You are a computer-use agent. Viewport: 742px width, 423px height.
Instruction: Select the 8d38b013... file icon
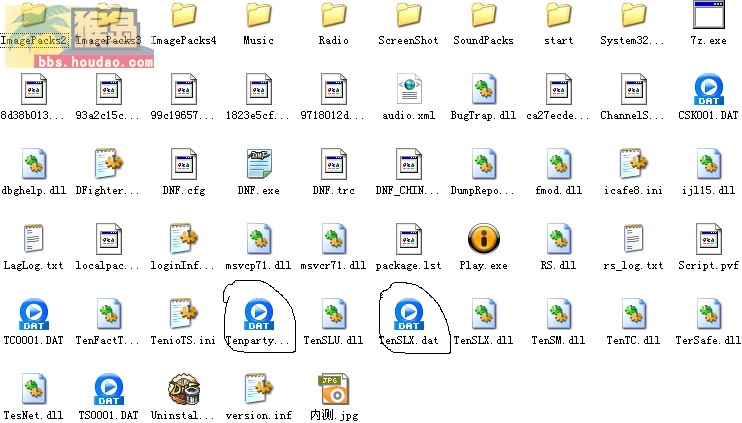pos(34,89)
